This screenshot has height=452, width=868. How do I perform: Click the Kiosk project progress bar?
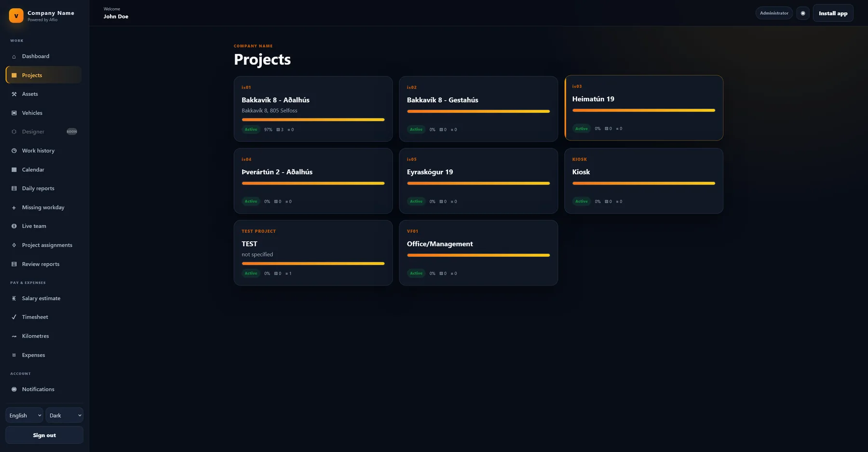pos(644,183)
